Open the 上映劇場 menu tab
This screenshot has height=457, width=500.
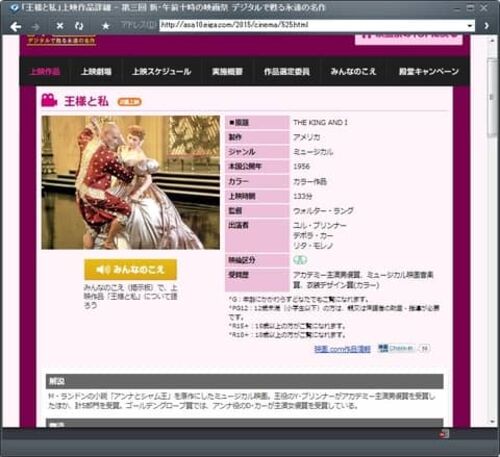tap(96, 71)
